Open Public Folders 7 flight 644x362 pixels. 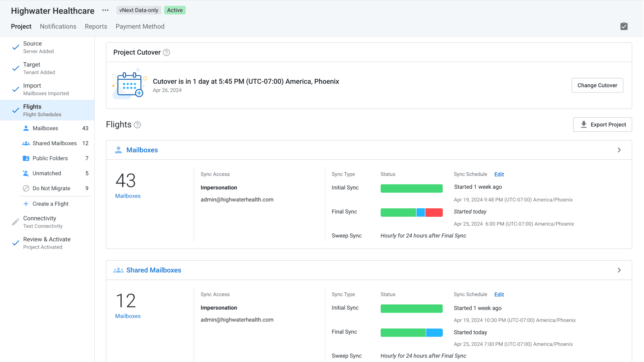click(55, 158)
